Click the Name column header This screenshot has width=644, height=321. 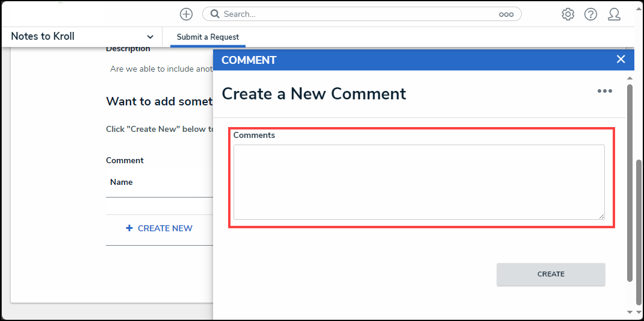[121, 182]
